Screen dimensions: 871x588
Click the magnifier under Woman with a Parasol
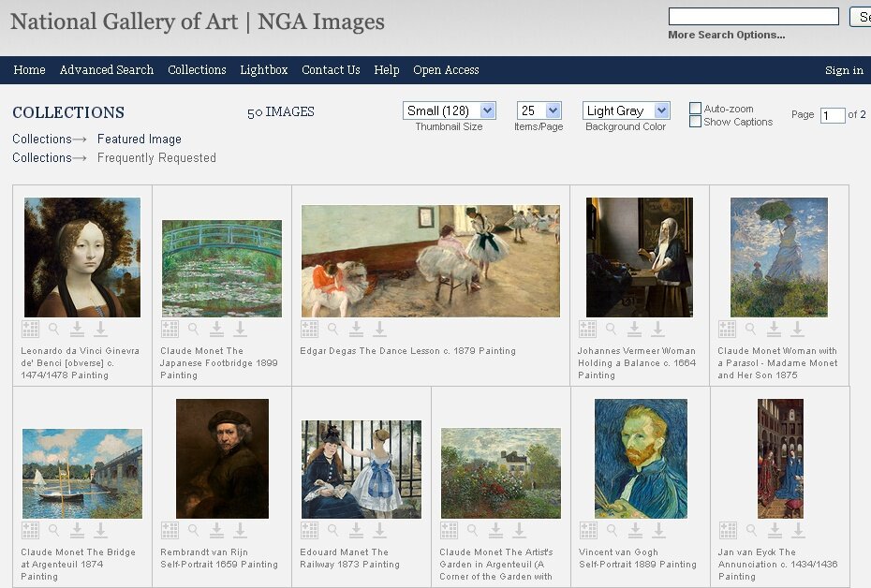750,330
